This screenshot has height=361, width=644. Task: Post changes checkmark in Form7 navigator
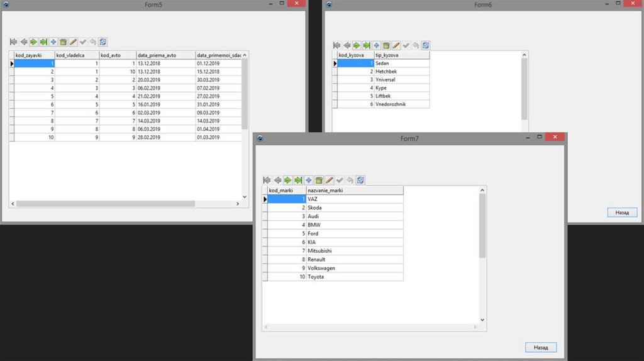(x=340, y=180)
